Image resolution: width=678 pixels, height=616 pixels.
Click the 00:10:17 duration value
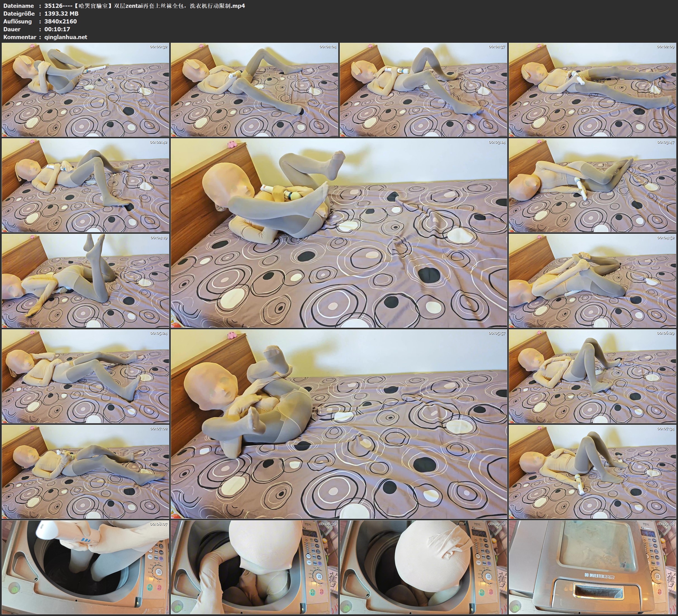tap(57, 29)
